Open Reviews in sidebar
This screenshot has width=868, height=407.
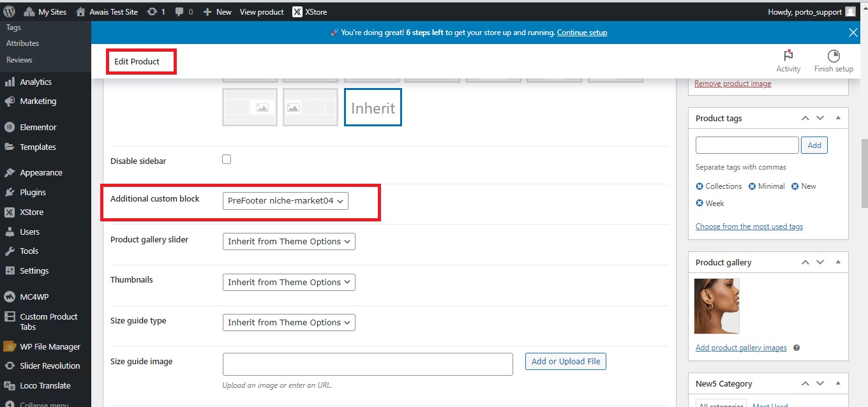[x=19, y=60]
